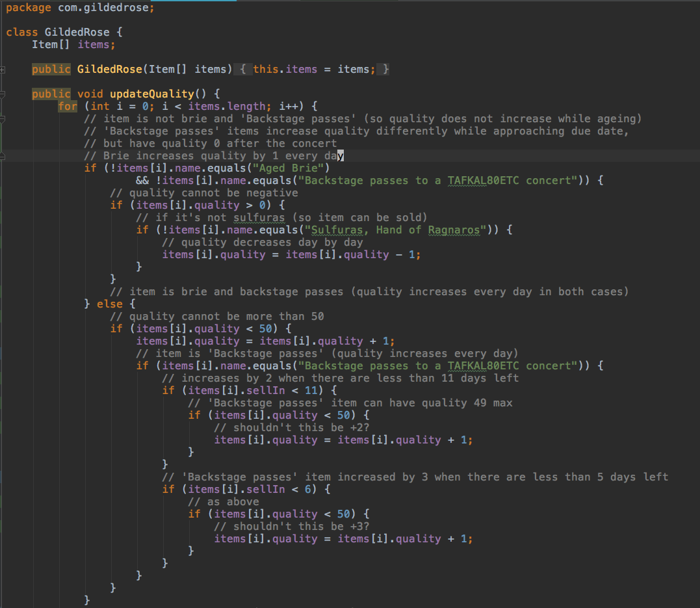Expand the folded GildedRose constructor body

(3, 68)
